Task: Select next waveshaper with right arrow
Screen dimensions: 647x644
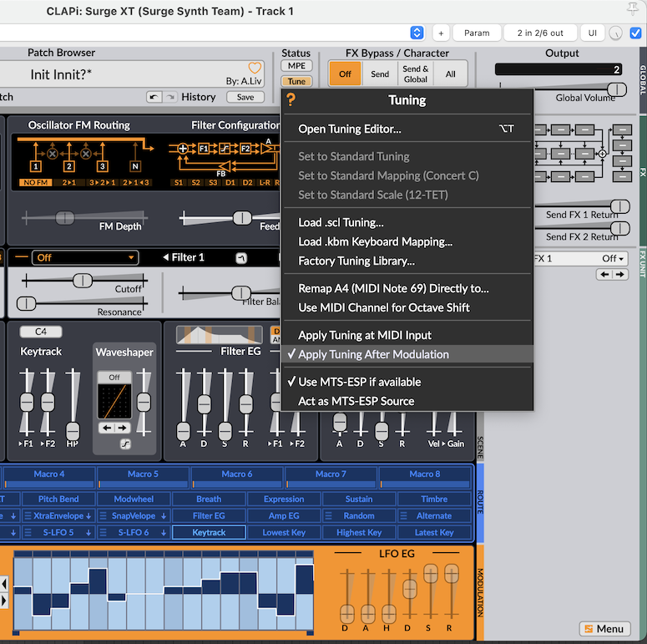Action: pyautogui.click(x=122, y=428)
